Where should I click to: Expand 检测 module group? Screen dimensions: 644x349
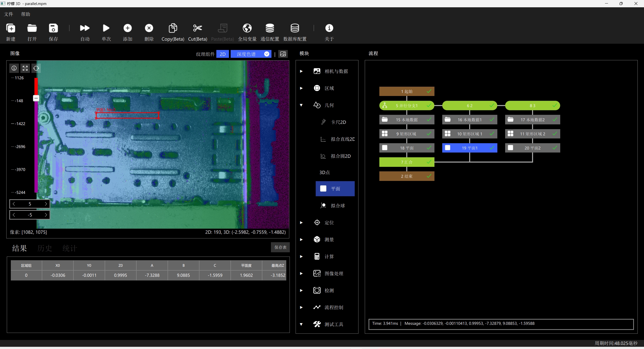point(301,290)
